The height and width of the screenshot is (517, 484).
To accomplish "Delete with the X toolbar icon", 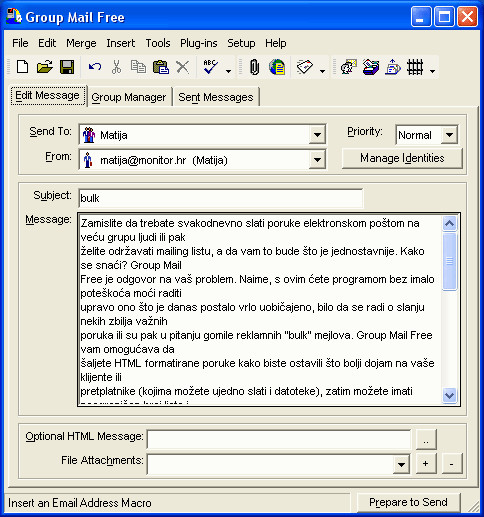I will (182, 67).
